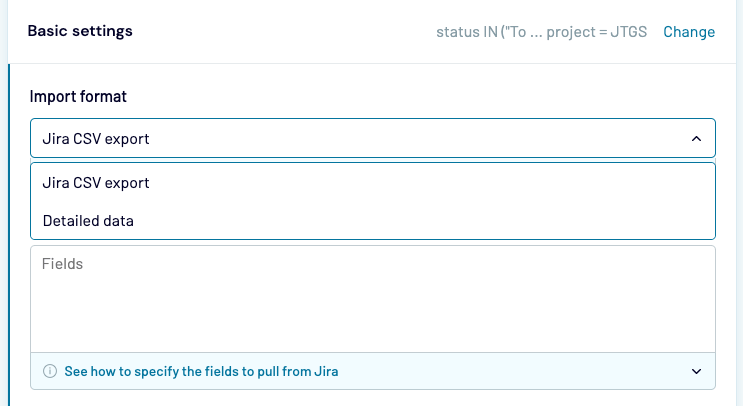Click the info icon in the help bar
This screenshot has height=406, width=743.
(49, 372)
